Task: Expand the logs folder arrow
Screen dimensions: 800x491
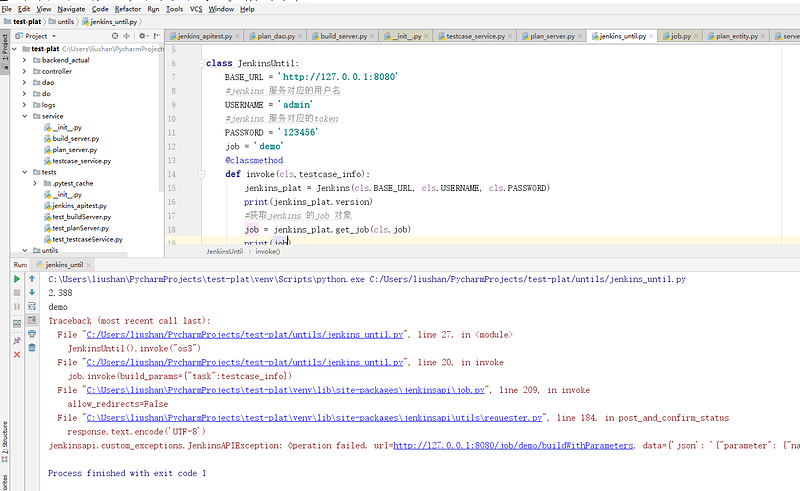Action: 24,105
